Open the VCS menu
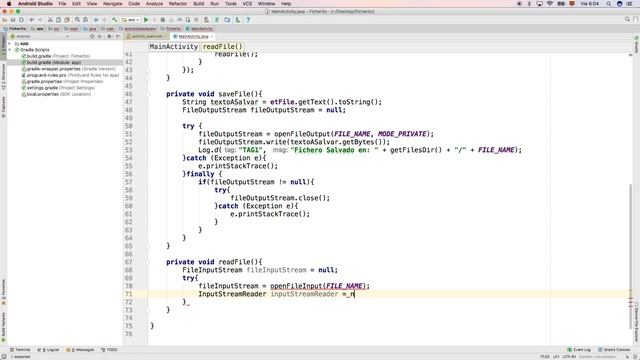640x360 pixels. 247,4
